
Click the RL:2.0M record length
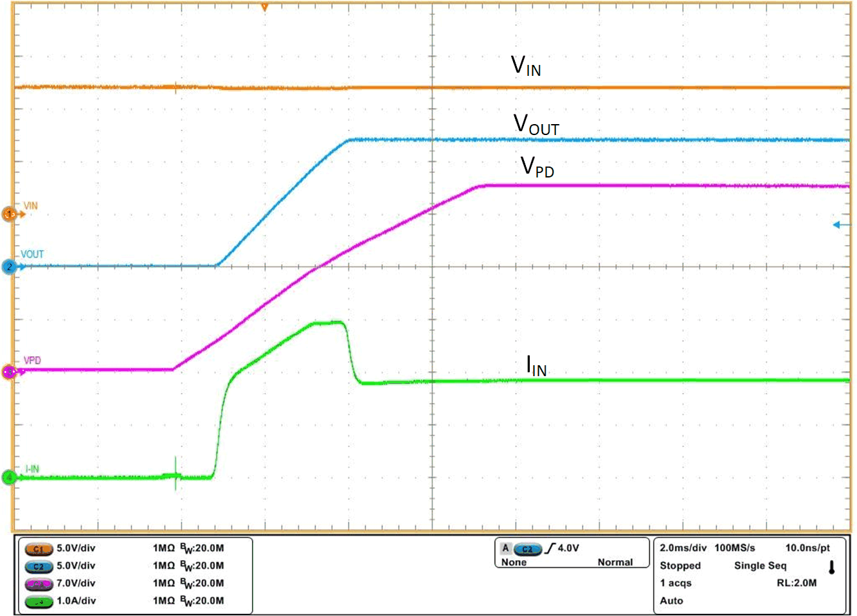pyautogui.click(x=797, y=583)
